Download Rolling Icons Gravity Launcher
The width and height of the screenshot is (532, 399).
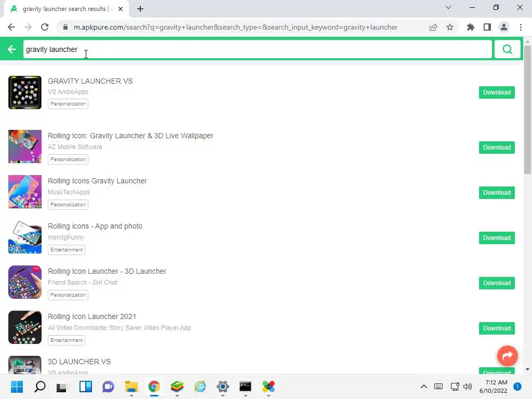(497, 192)
